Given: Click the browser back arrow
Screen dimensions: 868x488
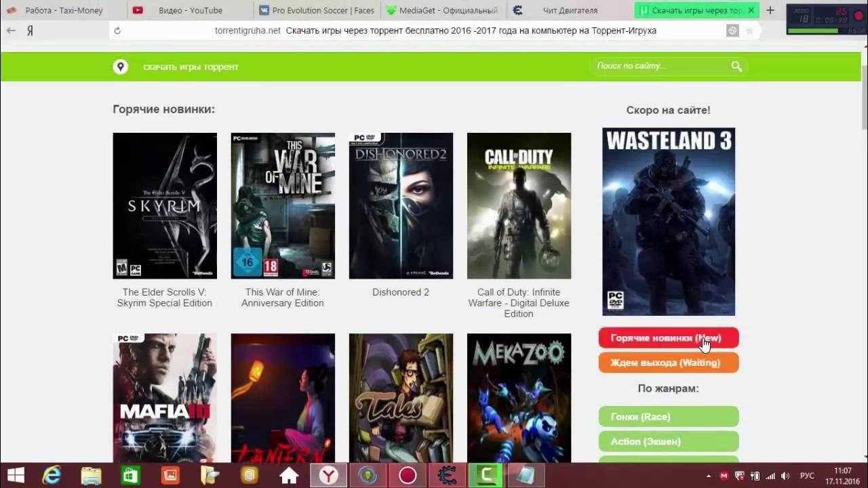Looking at the screenshot, I should click(11, 30).
